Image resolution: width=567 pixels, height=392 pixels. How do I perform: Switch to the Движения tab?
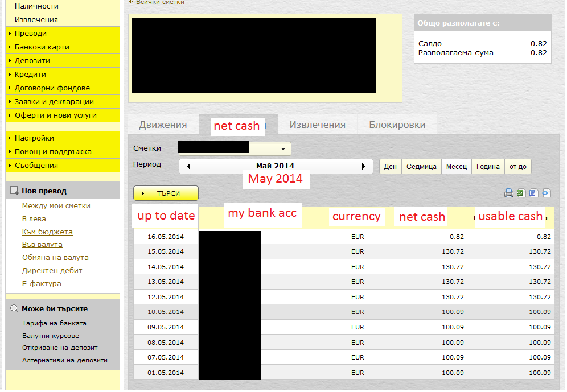[x=163, y=125]
